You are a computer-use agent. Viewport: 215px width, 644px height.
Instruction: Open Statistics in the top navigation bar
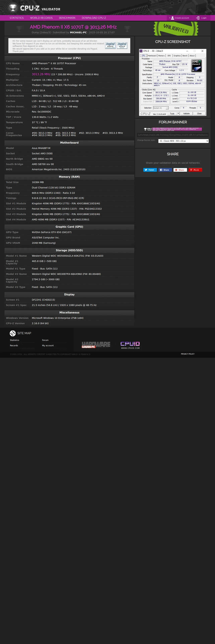17,18
